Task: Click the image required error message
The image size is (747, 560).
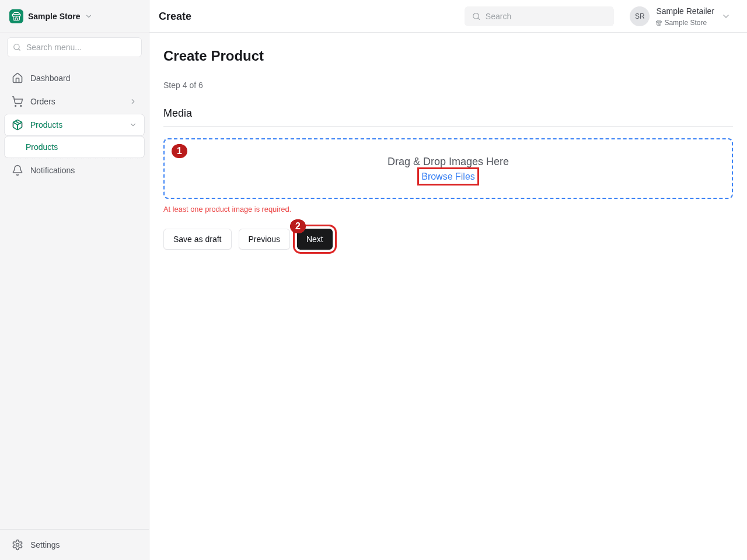Action: click(x=227, y=209)
